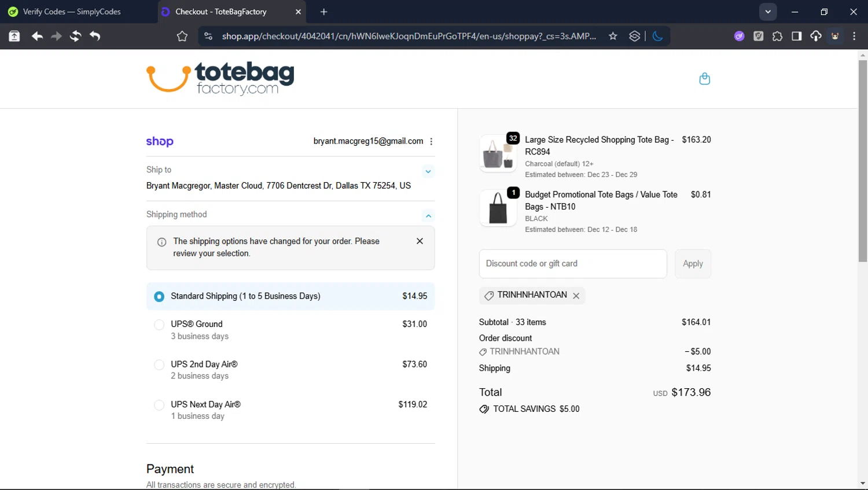868x490 pixels.
Task: Select the Checkout - ToteBagFactory tab
Action: [231, 12]
